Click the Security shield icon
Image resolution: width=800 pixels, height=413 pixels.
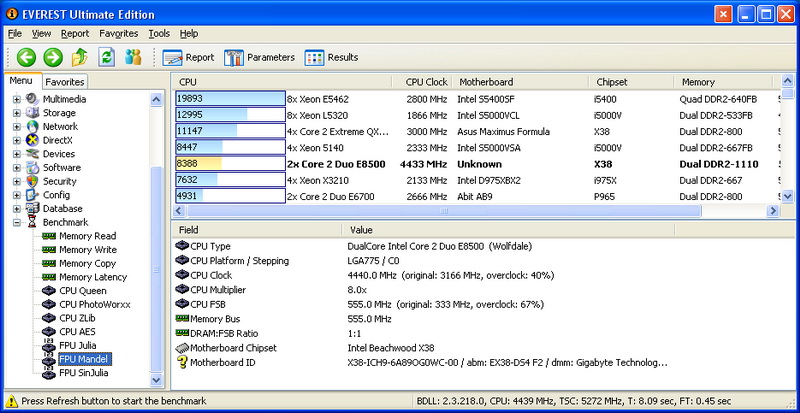pyautogui.click(x=32, y=181)
